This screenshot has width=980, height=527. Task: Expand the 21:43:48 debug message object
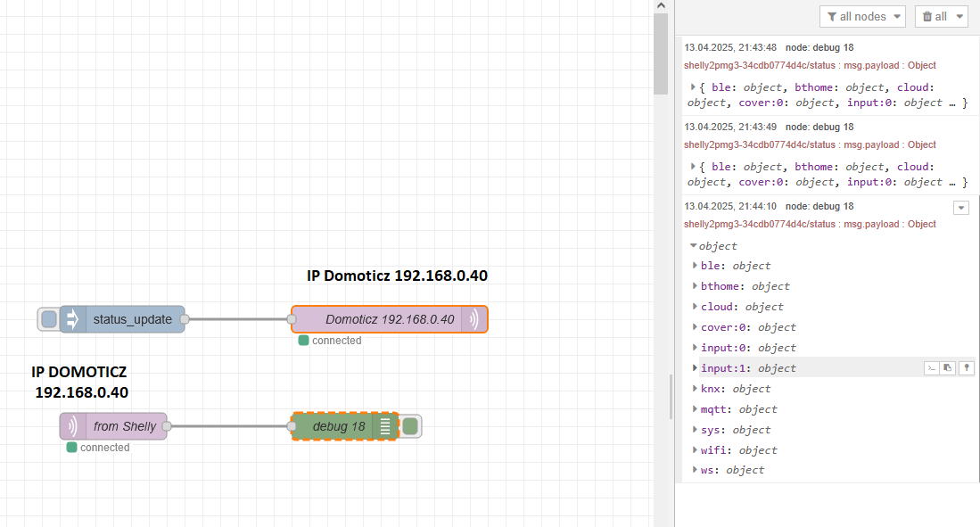693,86
